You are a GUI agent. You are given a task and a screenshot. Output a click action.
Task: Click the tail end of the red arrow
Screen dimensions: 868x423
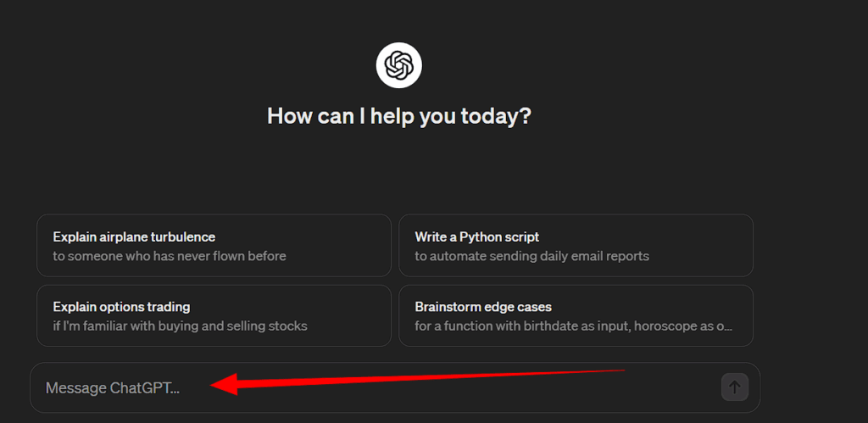pyautogui.click(x=623, y=370)
